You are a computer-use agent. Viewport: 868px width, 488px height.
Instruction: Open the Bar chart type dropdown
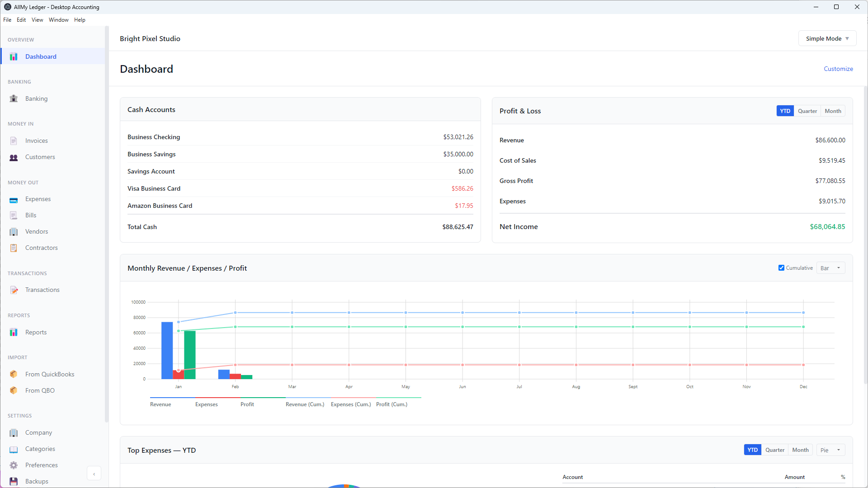point(830,267)
